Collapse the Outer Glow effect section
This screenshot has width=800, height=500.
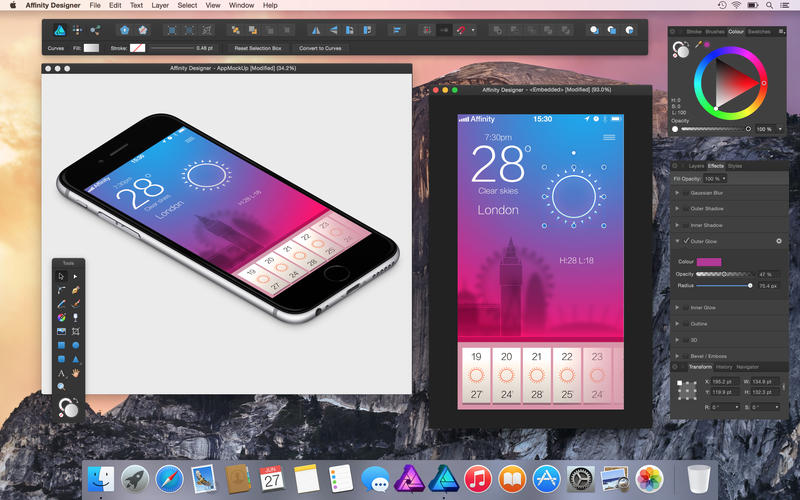(x=677, y=241)
